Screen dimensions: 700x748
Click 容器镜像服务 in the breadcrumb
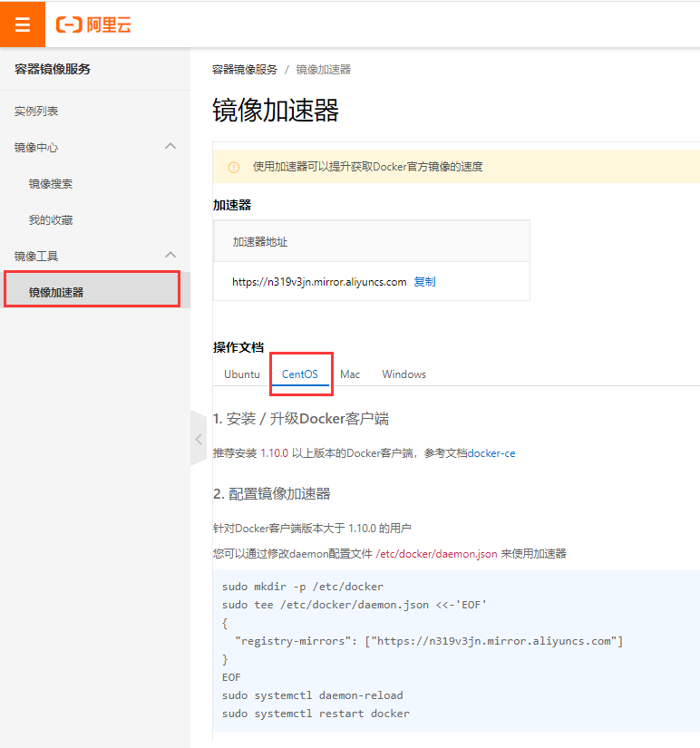245,70
